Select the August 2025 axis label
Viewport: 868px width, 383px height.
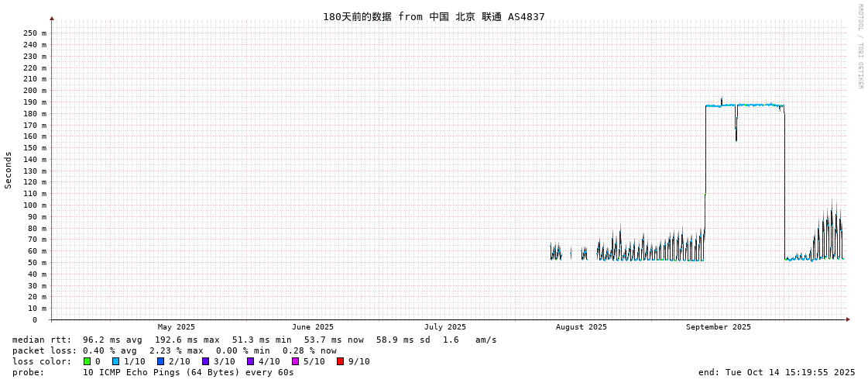point(582,327)
